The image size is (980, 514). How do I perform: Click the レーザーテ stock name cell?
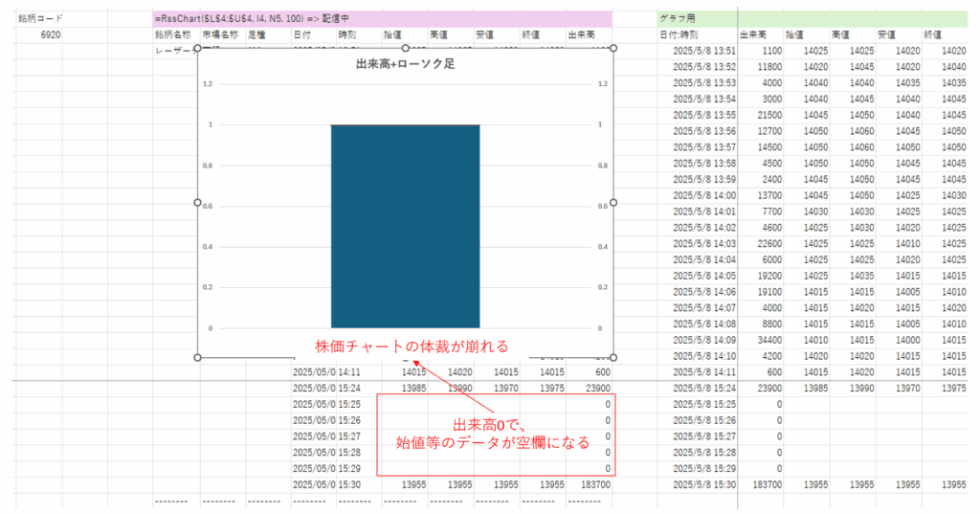click(176, 52)
